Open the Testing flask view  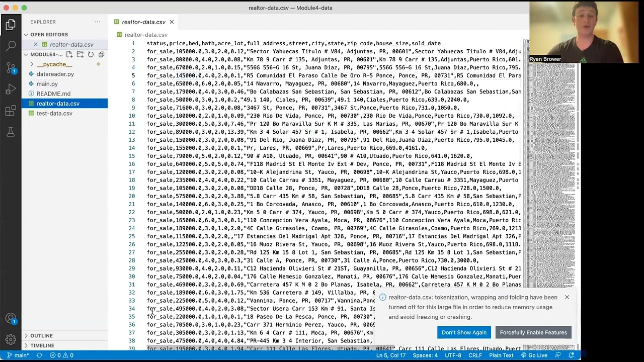11,132
